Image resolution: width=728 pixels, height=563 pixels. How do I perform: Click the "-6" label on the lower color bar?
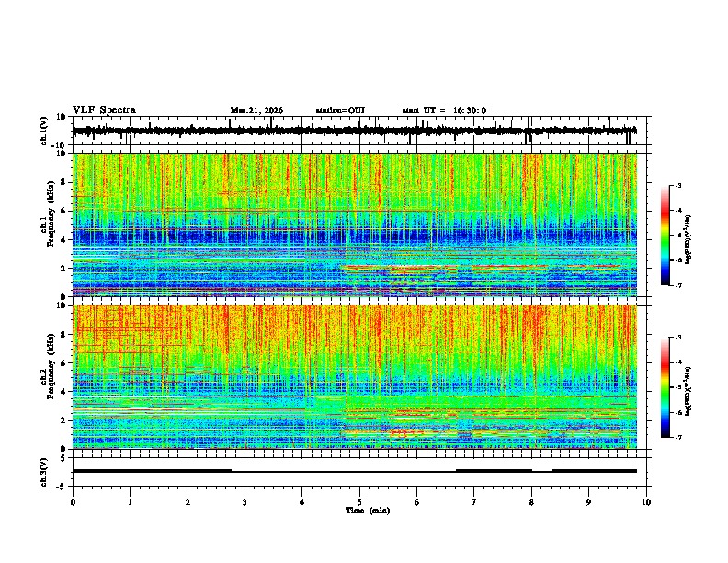click(x=677, y=412)
